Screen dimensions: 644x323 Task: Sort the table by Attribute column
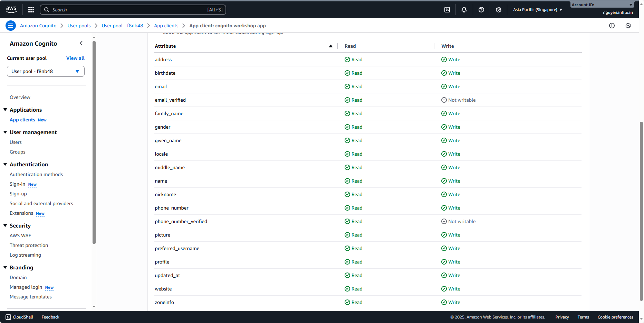330,46
